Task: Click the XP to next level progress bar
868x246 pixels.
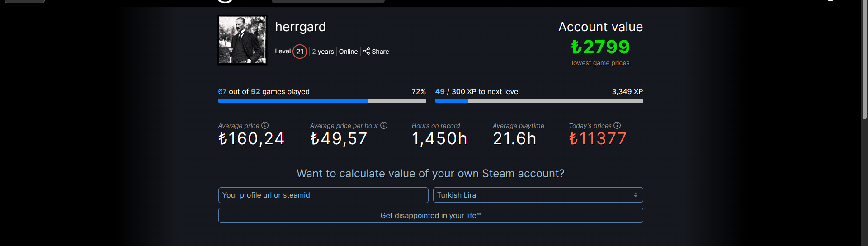Action: pyautogui.click(x=539, y=101)
